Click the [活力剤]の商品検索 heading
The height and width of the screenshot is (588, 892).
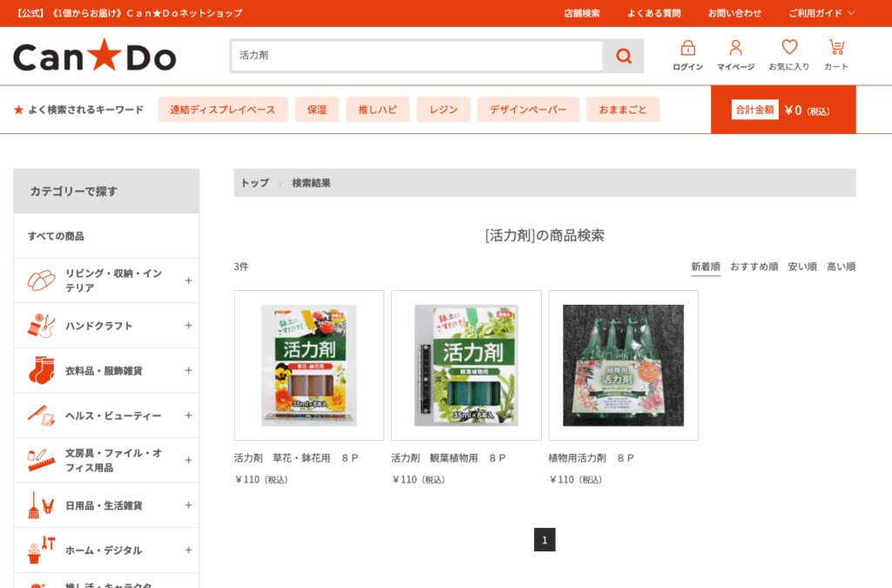[x=545, y=235]
